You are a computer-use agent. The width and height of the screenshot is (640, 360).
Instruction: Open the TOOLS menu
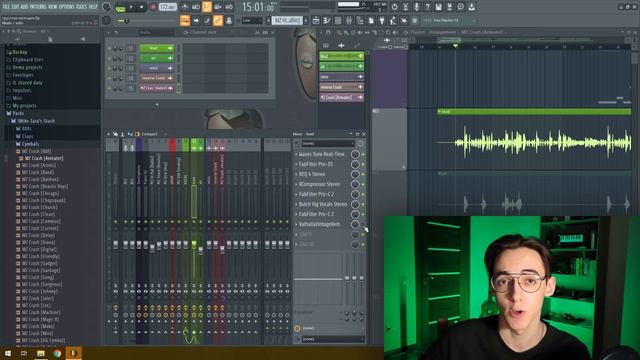[x=82, y=7]
